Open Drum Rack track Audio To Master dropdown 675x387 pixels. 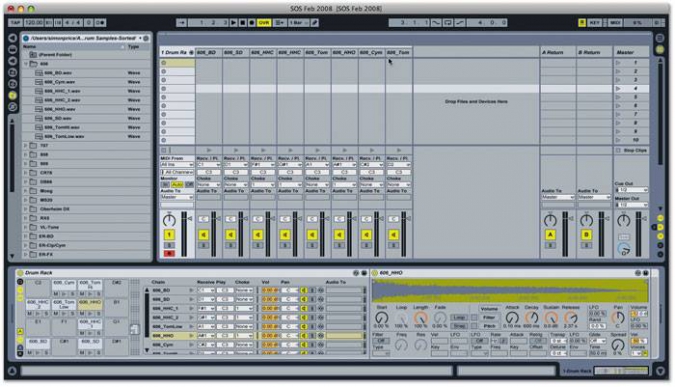[x=177, y=197]
